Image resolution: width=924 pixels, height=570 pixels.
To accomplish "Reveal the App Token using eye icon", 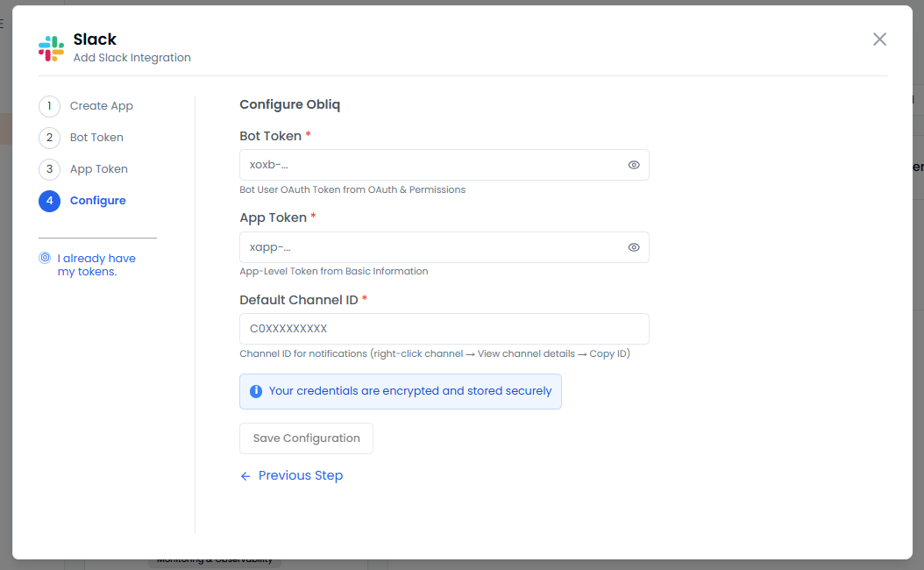I will pyautogui.click(x=634, y=247).
